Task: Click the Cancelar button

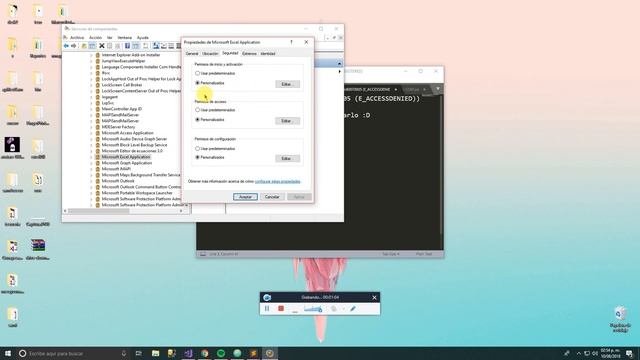Action: coord(272,197)
